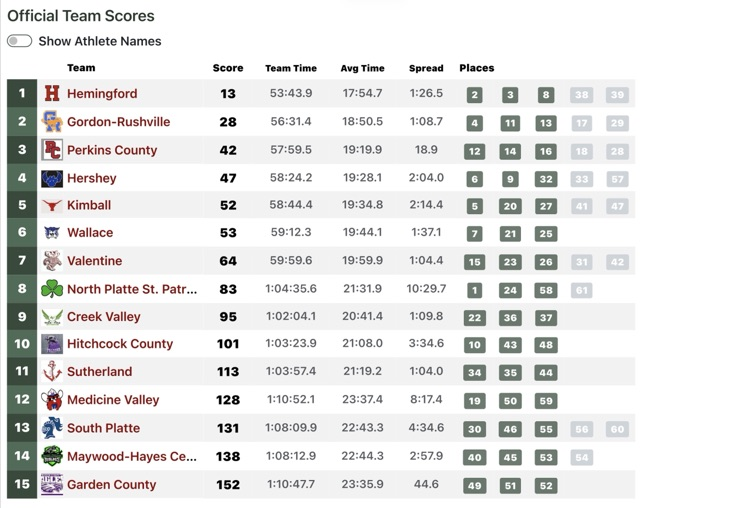Click the North Platte St. Pat's shamrock logo

click(x=52, y=289)
